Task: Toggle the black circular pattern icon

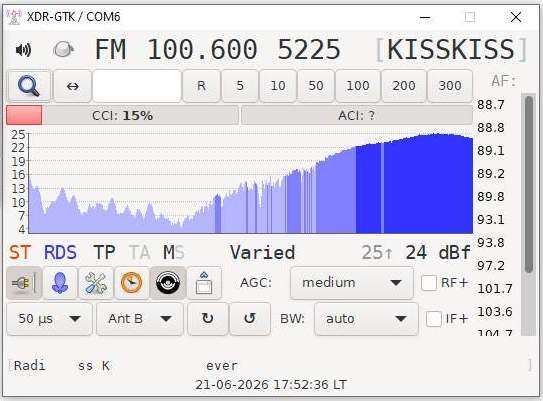Action: tap(168, 283)
